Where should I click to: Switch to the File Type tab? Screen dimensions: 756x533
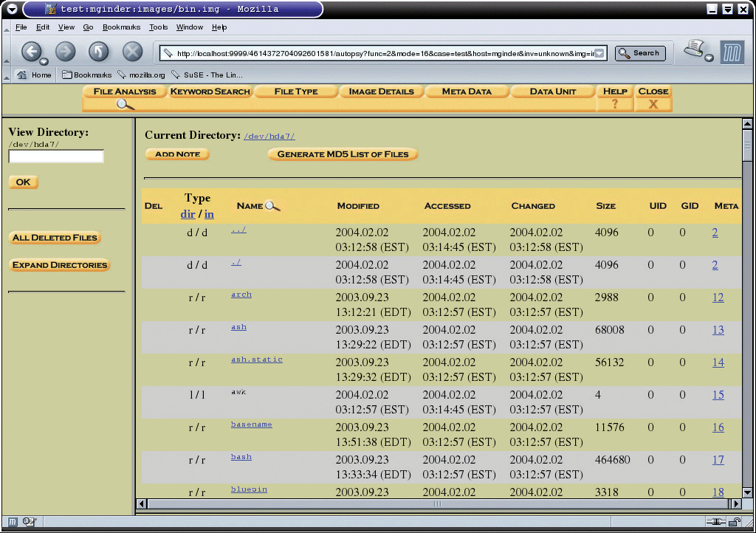pyautogui.click(x=296, y=92)
